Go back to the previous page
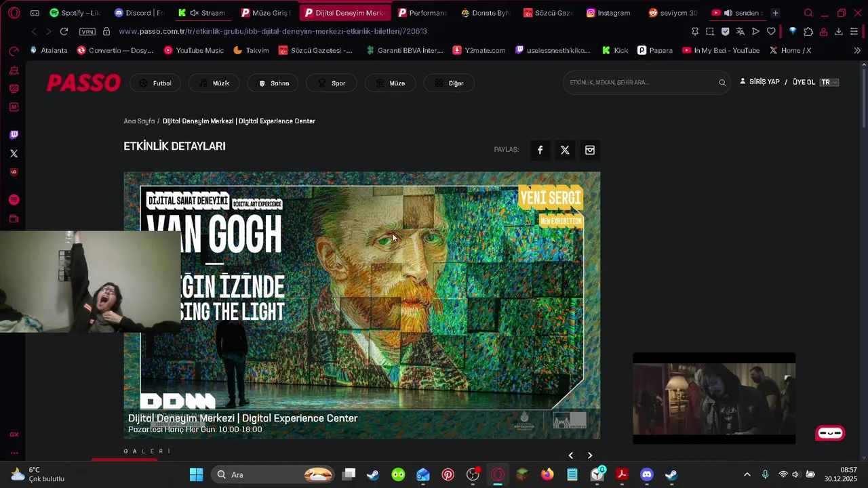Viewport: 868px width, 488px height. tap(34, 31)
